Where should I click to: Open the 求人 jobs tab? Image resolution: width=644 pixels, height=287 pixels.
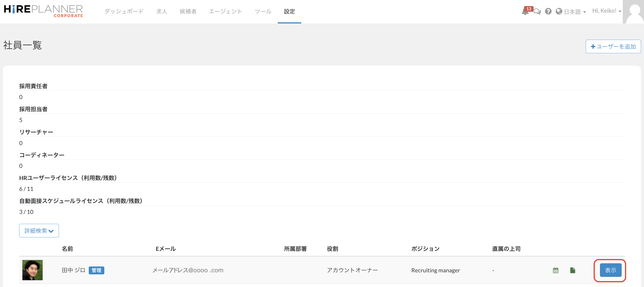click(161, 11)
